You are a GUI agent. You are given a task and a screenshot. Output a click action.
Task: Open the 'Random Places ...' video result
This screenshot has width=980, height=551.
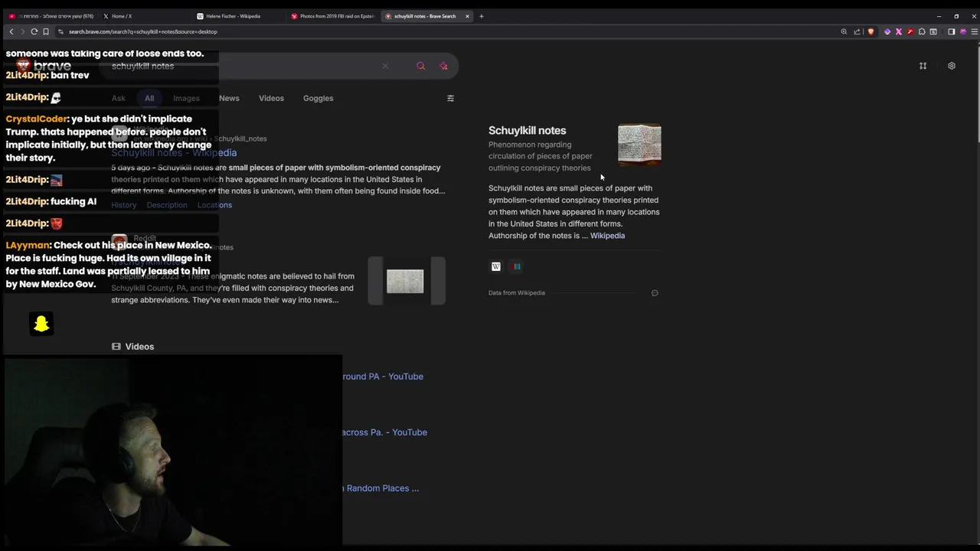[x=382, y=488]
